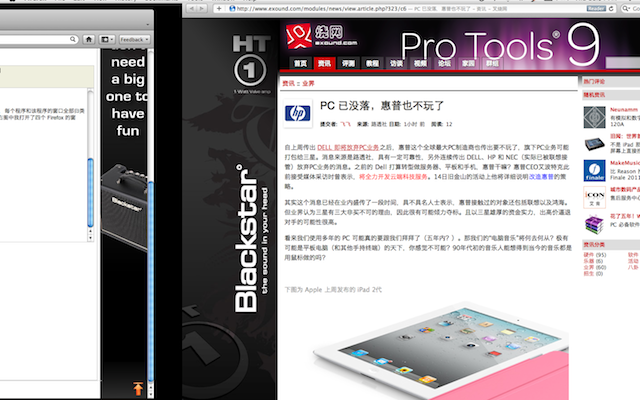Select the 随机资讯 sidebar heading
The height and width of the screenshot is (400, 640).
pos(594,95)
